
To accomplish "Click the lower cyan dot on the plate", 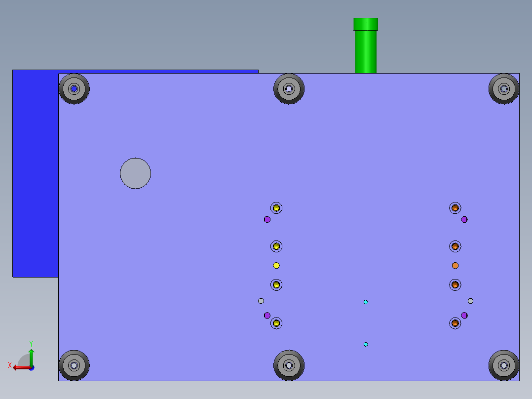I will [366, 344].
